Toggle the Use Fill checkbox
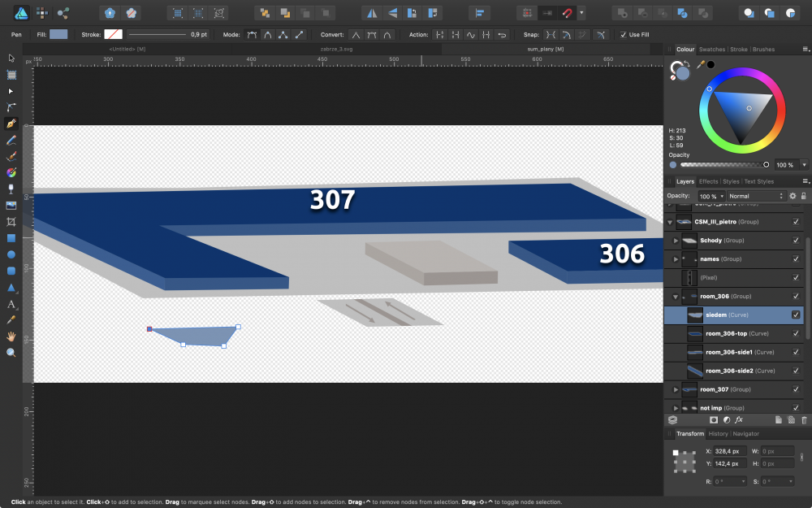This screenshot has width=812, height=508. 623,35
